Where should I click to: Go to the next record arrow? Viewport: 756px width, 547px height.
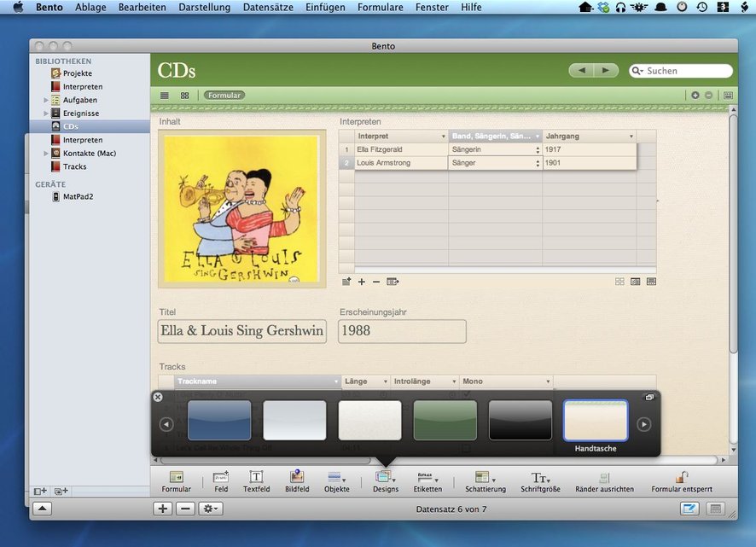(606, 71)
